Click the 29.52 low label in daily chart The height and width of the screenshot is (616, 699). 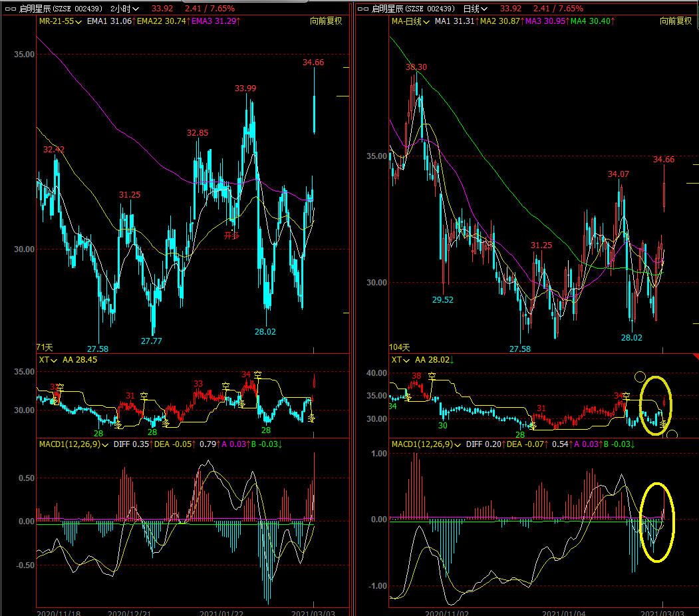(443, 300)
